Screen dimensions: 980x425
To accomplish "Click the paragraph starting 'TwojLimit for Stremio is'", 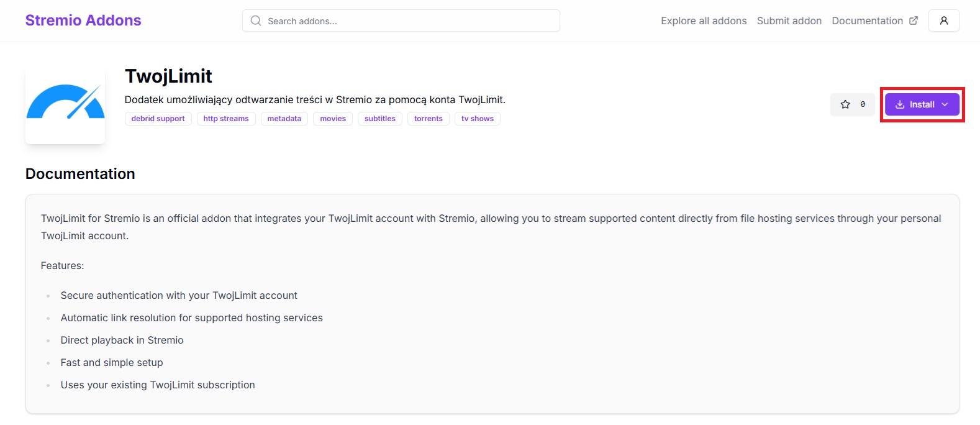I will click(491, 227).
